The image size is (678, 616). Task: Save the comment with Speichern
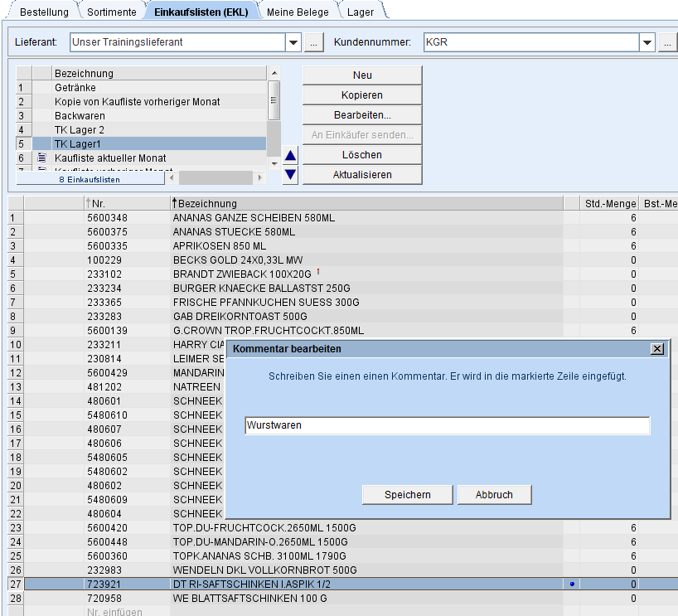pyautogui.click(x=407, y=494)
